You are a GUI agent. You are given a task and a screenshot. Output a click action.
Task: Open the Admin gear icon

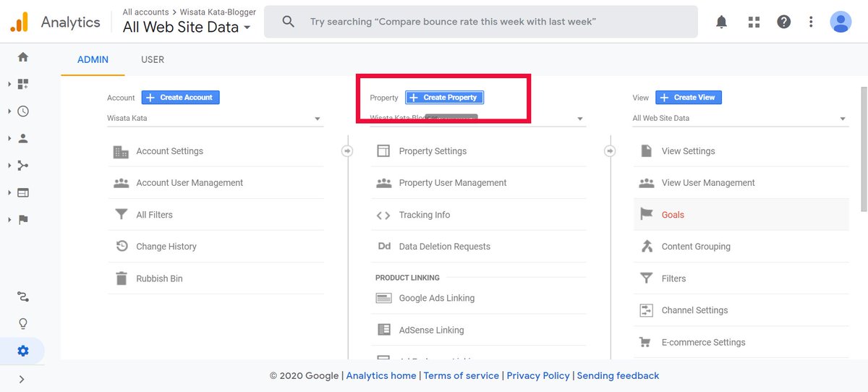pyautogui.click(x=23, y=351)
